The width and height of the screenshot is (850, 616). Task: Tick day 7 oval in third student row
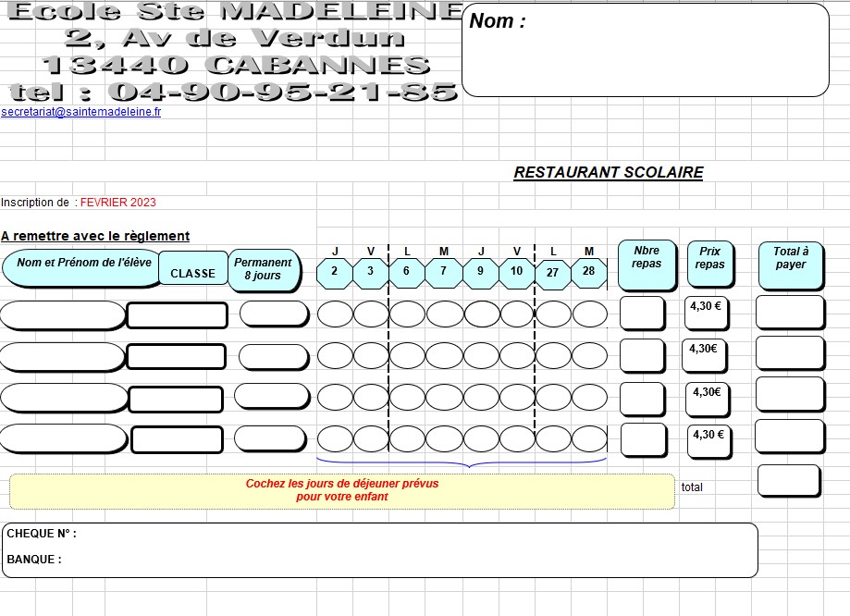click(x=444, y=398)
